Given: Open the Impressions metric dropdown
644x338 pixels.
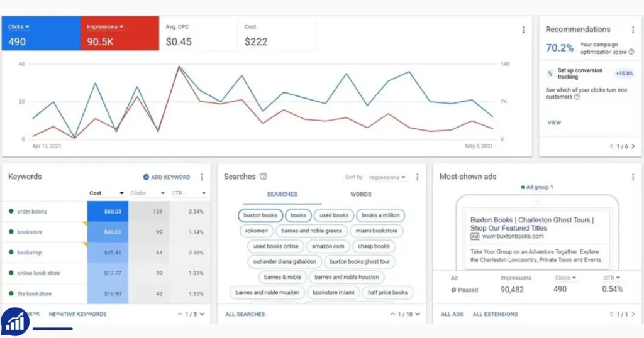Looking at the screenshot, I should tap(105, 26).
